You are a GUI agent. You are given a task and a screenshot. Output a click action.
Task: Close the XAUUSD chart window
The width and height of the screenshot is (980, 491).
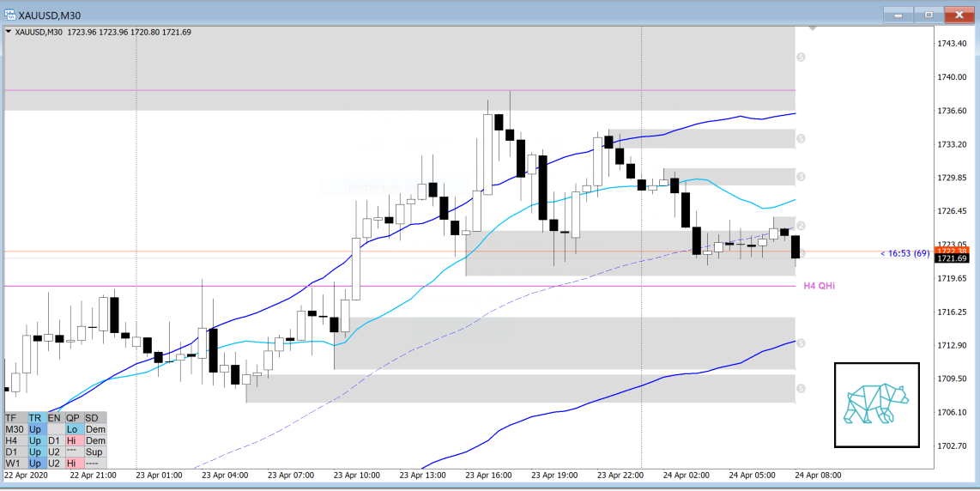pyautogui.click(x=957, y=14)
